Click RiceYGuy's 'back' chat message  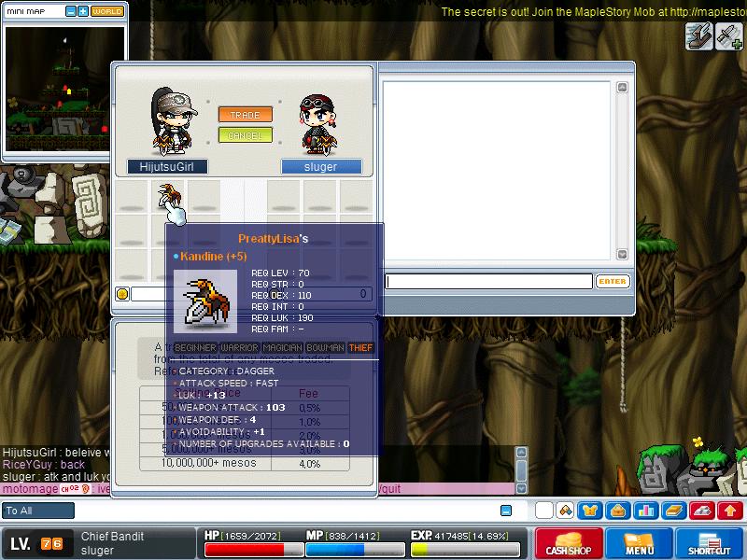(44, 464)
